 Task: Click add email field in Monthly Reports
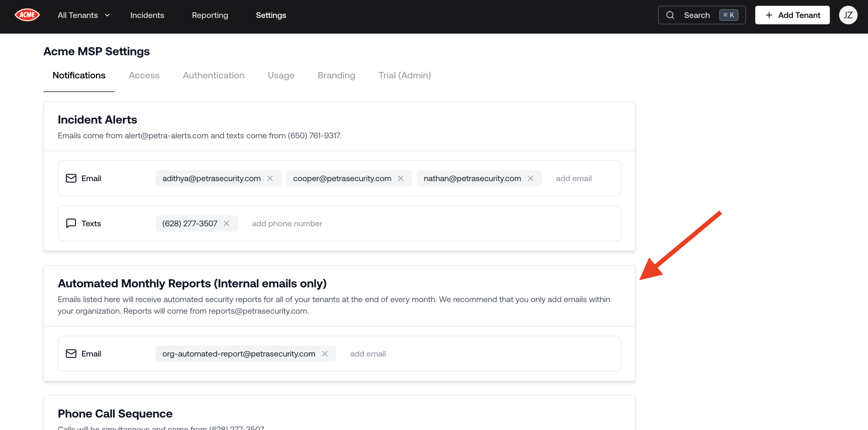367,353
